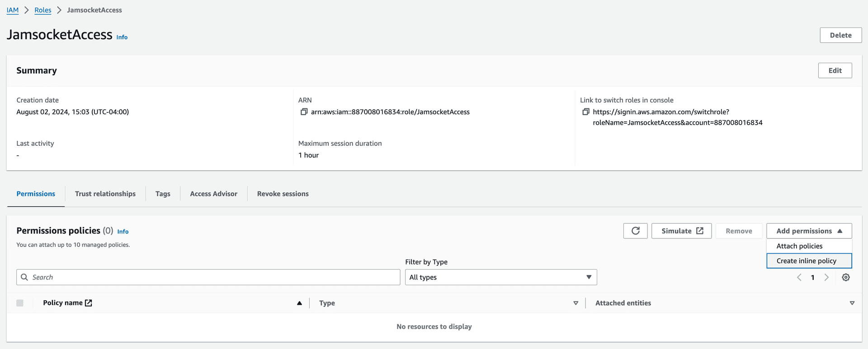Click the Policy name column header

click(x=63, y=303)
